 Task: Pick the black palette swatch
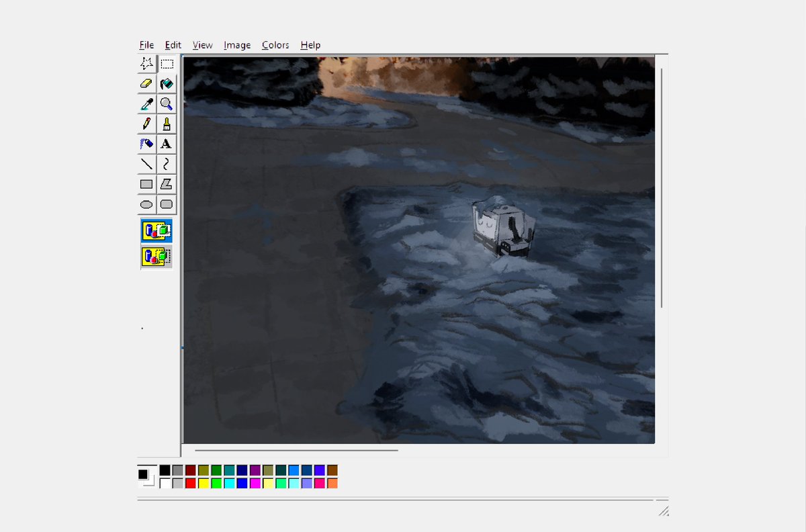(x=165, y=470)
